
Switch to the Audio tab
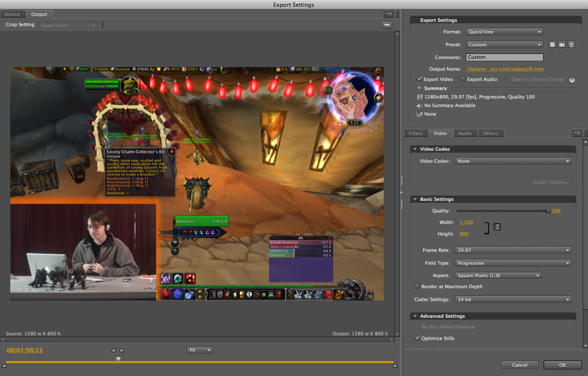point(465,133)
